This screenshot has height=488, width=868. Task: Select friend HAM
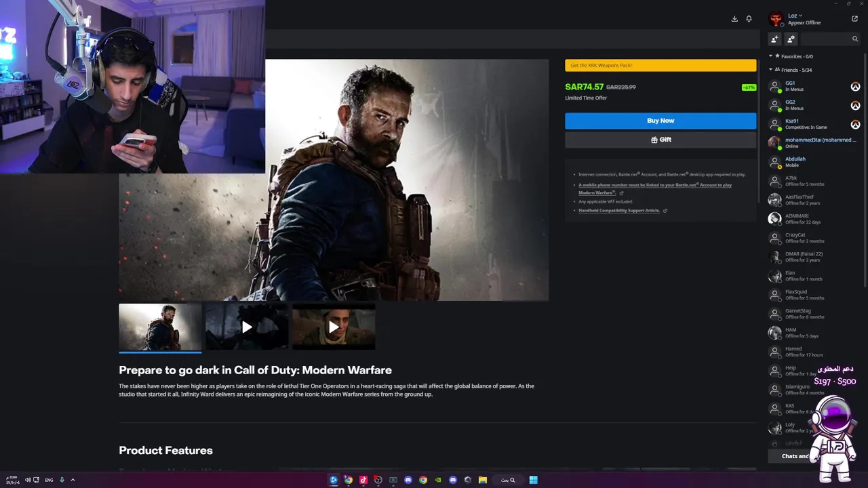(x=814, y=333)
